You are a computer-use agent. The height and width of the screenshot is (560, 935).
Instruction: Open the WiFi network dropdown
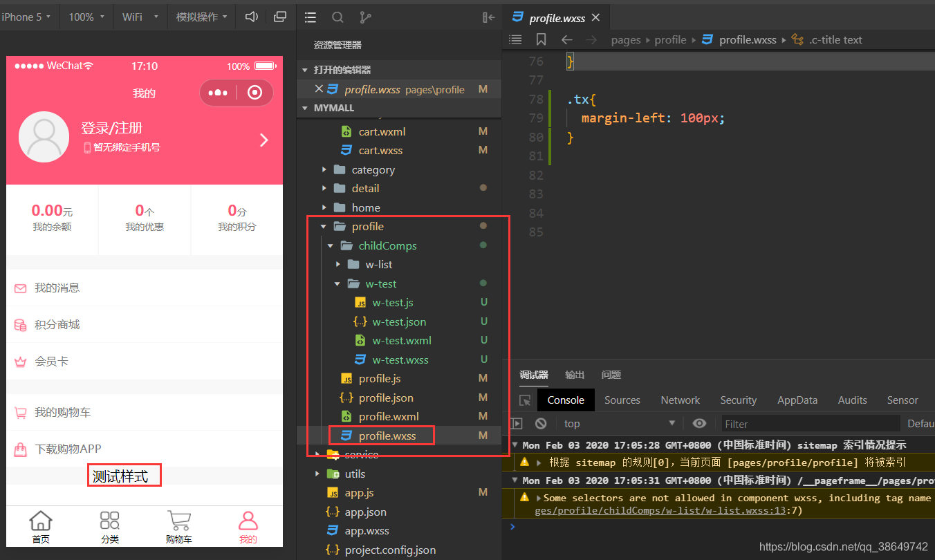pyautogui.click(x=140, y=17)
